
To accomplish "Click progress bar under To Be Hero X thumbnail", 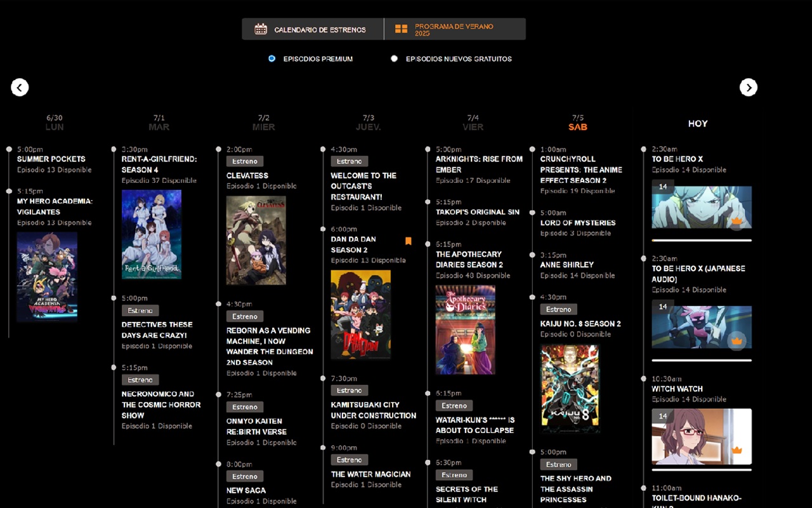I will pos(702,240).
